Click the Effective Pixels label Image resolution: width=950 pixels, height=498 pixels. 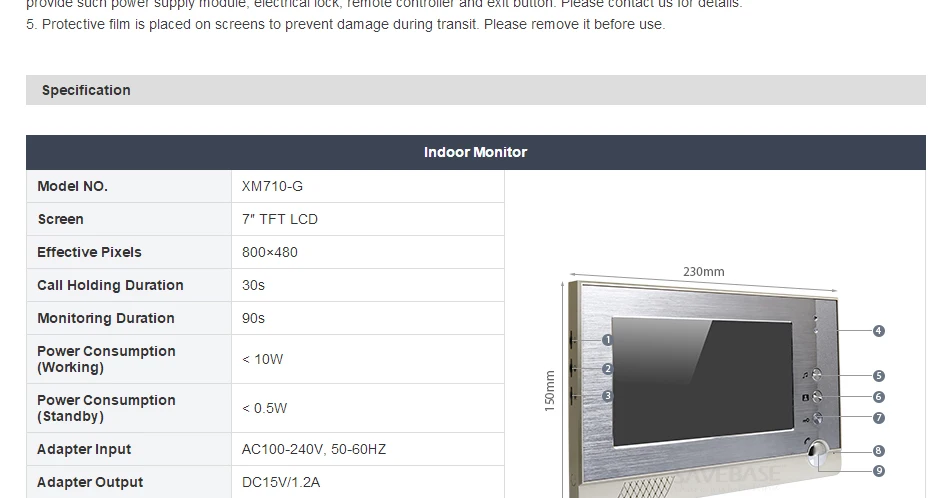(89, 252)
